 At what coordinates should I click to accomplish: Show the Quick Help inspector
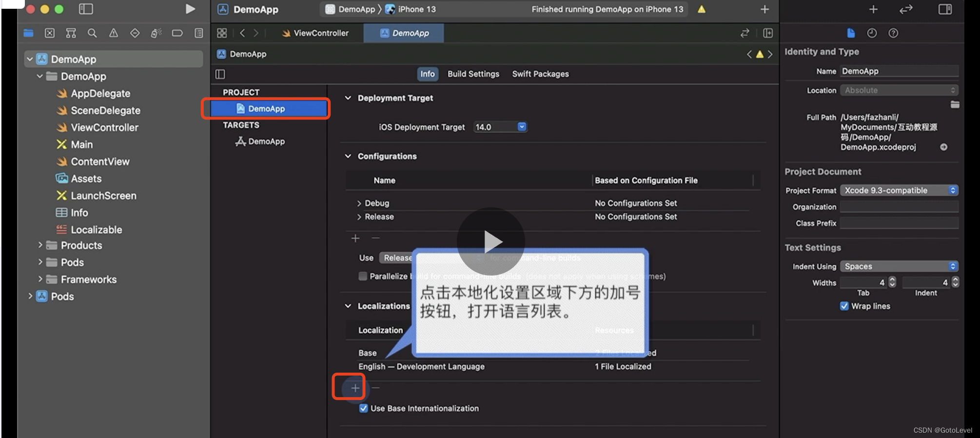pyautogui.click(x=893, y=33)
